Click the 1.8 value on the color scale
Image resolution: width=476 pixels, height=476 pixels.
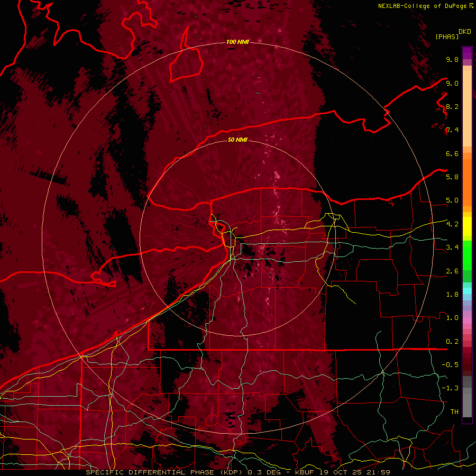coord(452,295)
